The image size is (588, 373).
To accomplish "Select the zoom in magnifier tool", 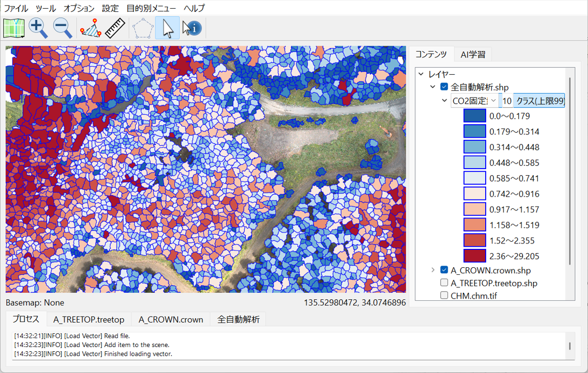I will [x=38, y=28].
